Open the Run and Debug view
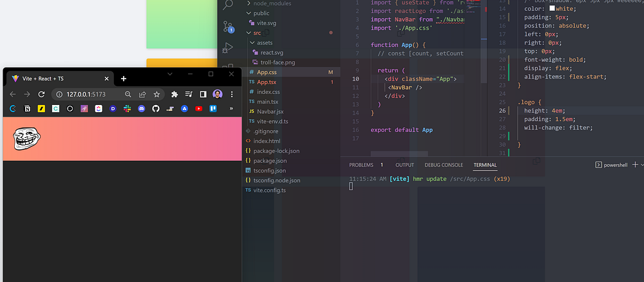This screenshot has height=282, width=644. coord(227,48)
